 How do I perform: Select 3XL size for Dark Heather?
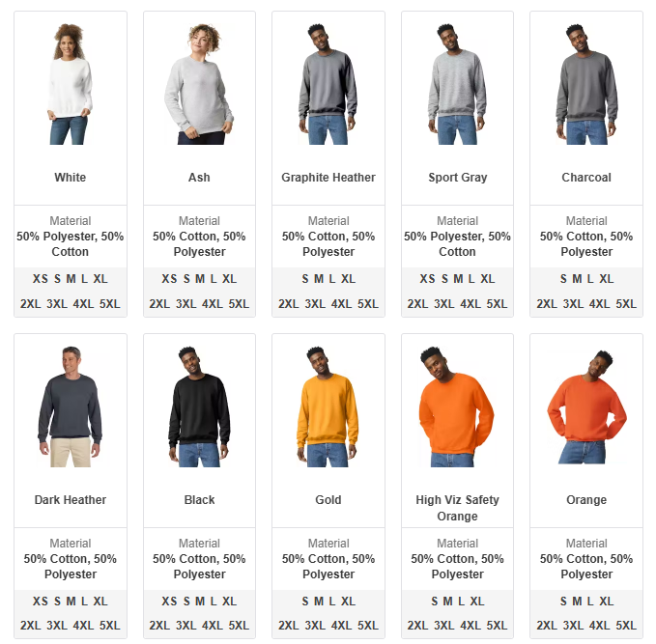(57, 626)
